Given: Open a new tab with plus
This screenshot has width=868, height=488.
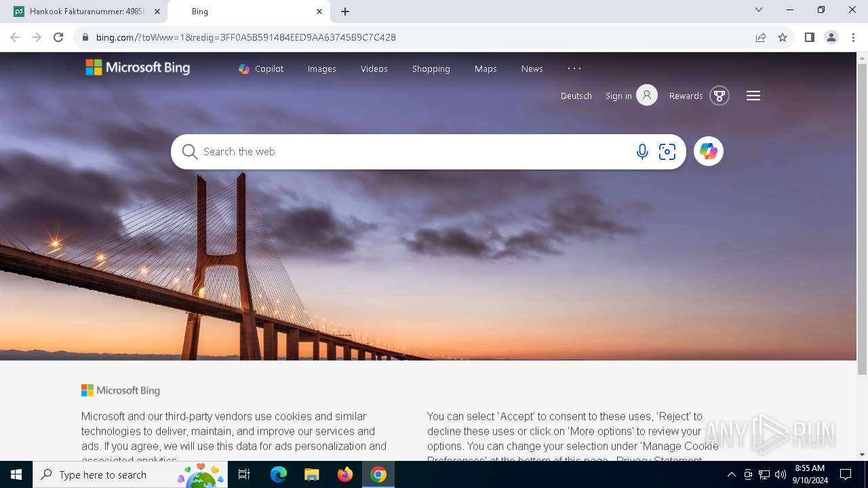Looking at the screenshot, I should (x=345, y=12).
